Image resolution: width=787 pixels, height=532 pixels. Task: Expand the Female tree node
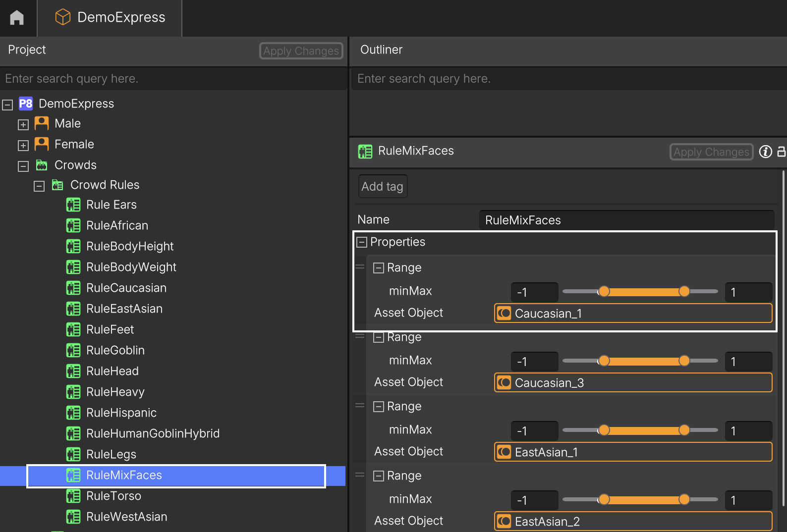click(23, 146)
